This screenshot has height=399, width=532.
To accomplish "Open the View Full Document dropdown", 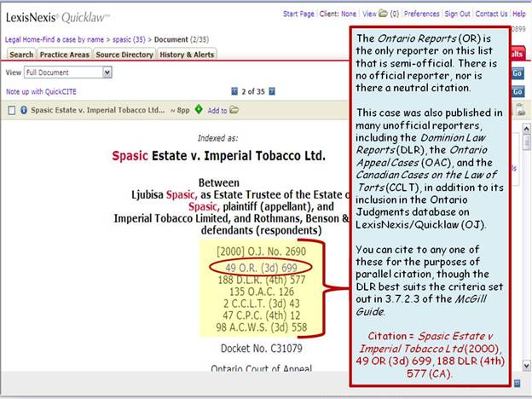I will 68,72.
